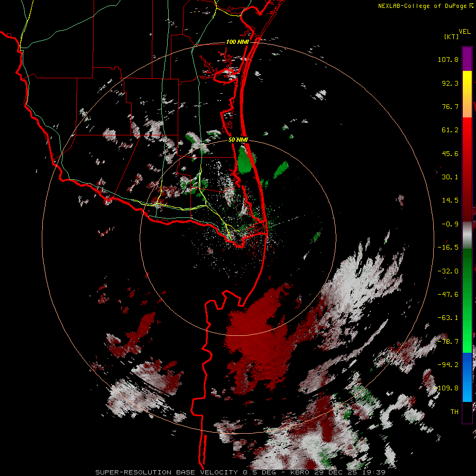This screenshot has width=476, height=476.
Task: Click the [KT] units label
Action: [x=451, y=36]
